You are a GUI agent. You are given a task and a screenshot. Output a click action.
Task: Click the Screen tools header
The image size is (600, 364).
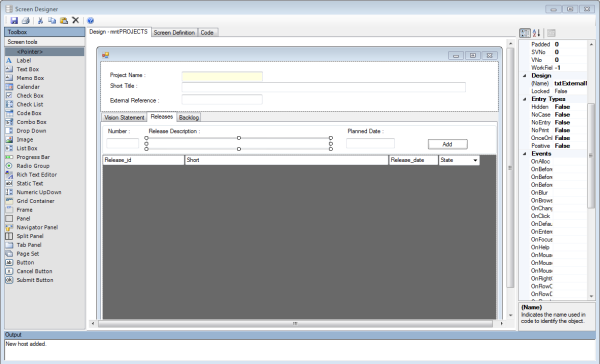(45, 42)
